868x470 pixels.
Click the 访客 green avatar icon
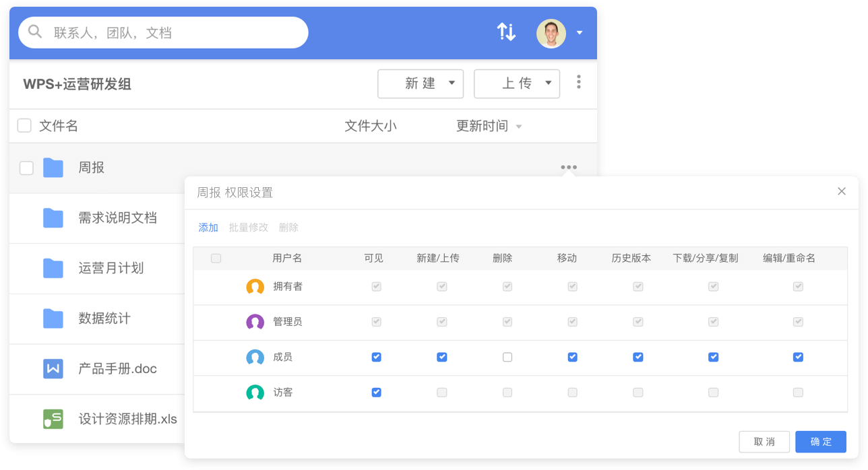click(x=255, y=393)
